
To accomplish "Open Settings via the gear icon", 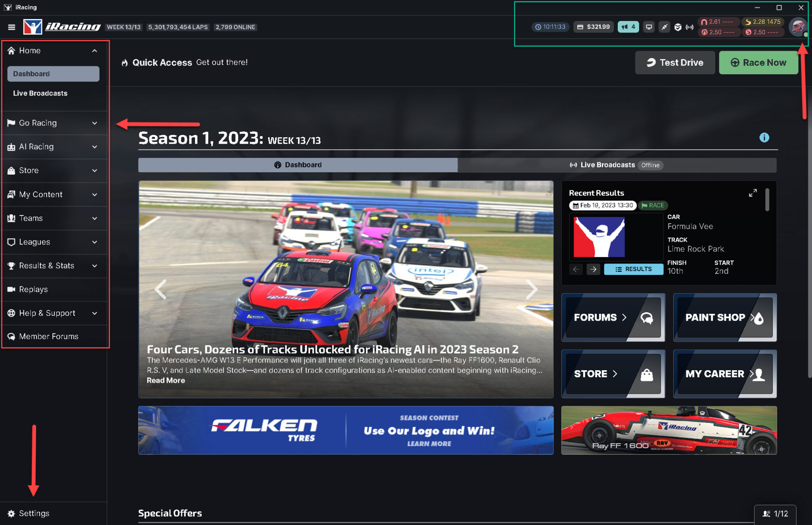I will [x=12, y=513].
